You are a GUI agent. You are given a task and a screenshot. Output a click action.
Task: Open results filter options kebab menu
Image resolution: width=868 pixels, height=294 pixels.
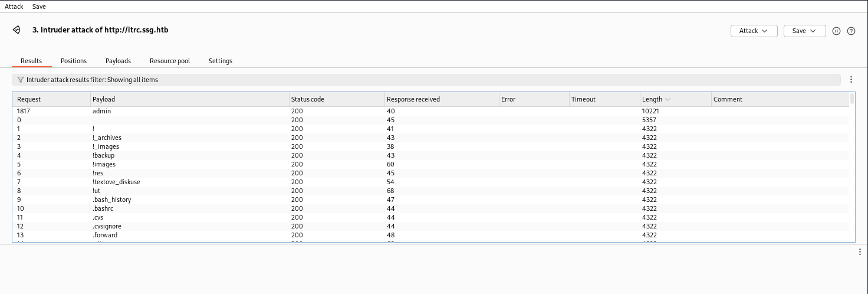[851, 80]
